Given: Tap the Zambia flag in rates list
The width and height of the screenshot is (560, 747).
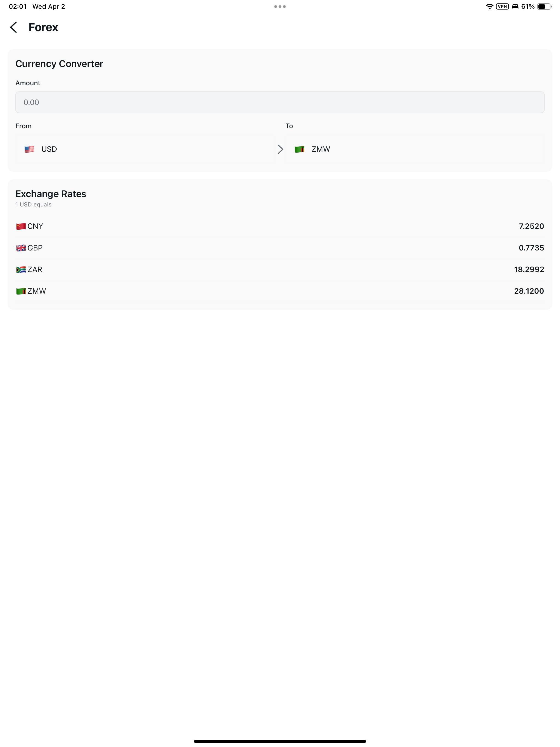Looking at the screenshot, I should coord(21,291).
